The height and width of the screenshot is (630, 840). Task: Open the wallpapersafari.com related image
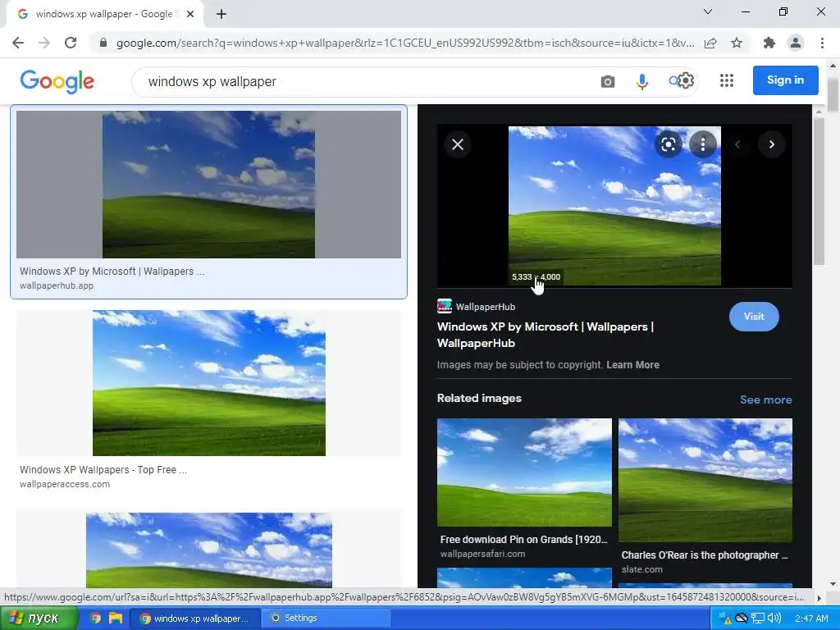pyautogui.click(x=524, y=472)
